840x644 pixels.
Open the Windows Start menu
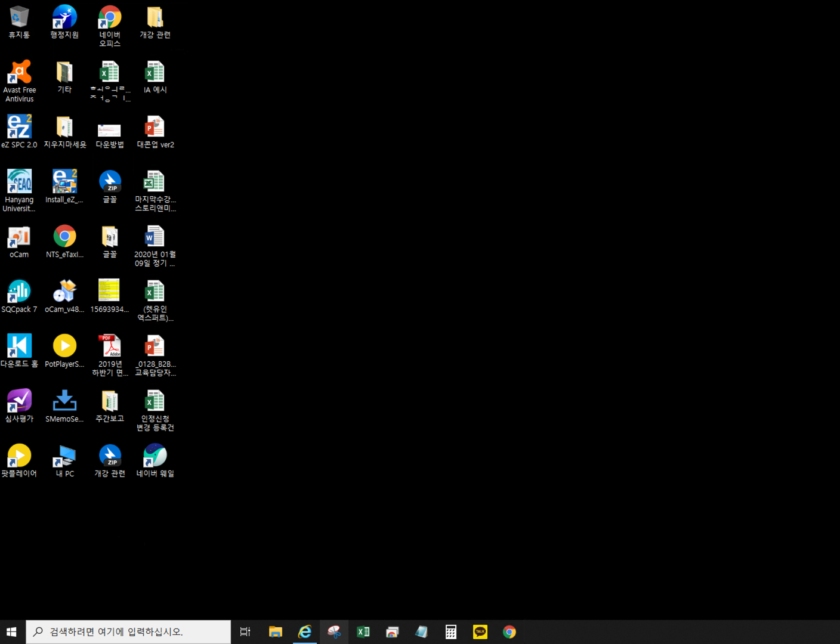pyautogui.click(x=11, y=632)
